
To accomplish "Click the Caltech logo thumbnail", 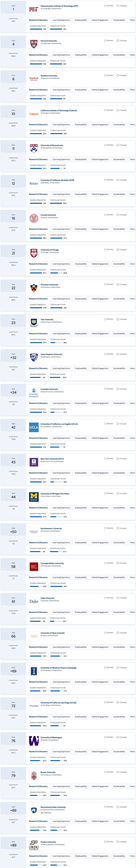I will tap(34, 114).
